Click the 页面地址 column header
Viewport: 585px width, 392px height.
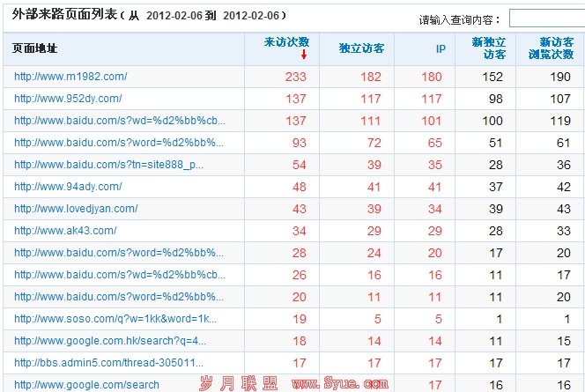(x=36, y=49)
